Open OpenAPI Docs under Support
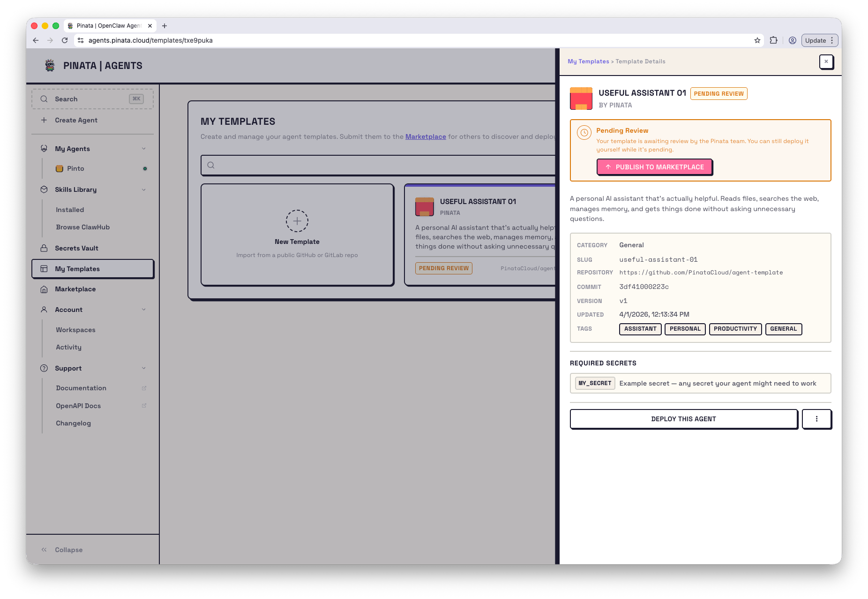The image size is (868, 599). click(78, 406)
